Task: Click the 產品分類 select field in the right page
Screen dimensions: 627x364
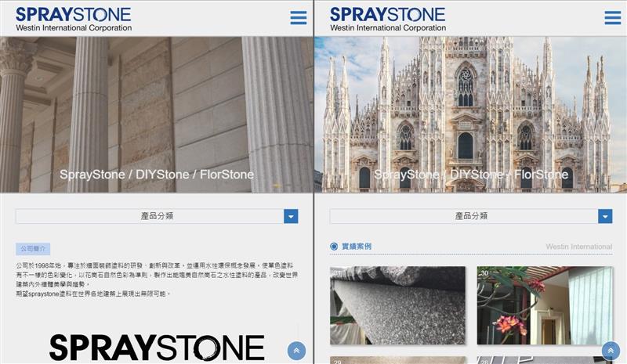Action: coord(471,216)
